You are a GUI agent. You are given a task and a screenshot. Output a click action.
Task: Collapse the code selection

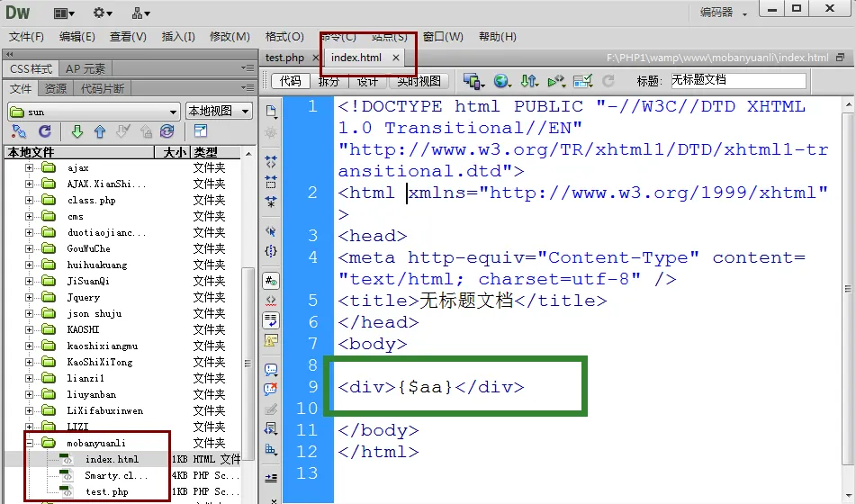point(271,181)
